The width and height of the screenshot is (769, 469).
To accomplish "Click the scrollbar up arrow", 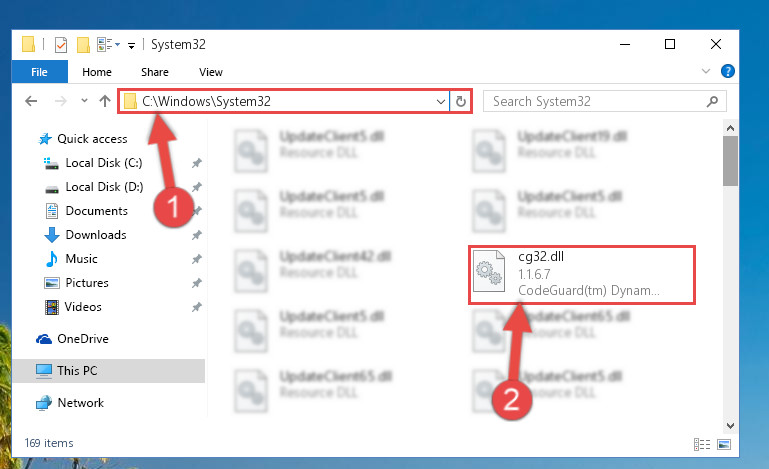I will pos(730,128).
